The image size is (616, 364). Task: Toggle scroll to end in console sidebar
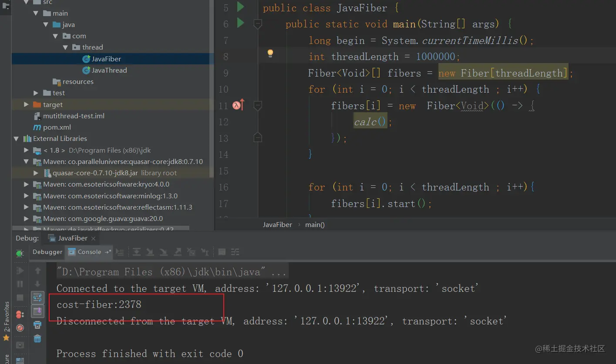click(38, 311)
